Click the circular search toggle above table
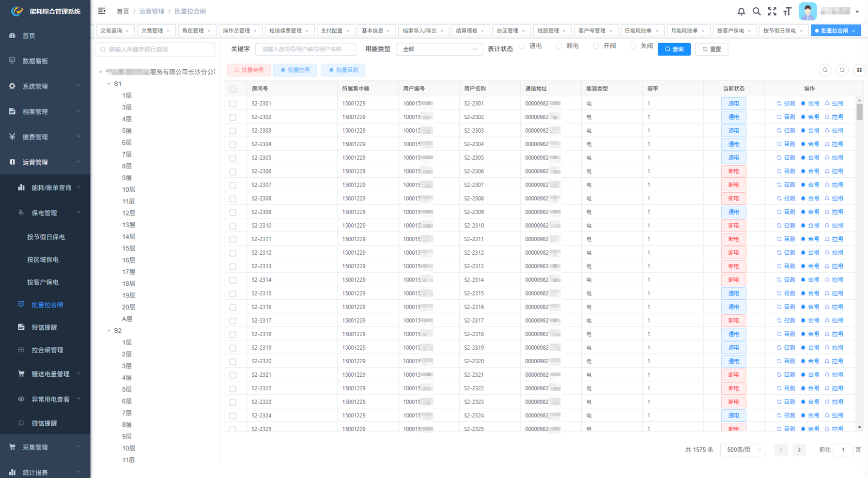 (x=825, y=70)
